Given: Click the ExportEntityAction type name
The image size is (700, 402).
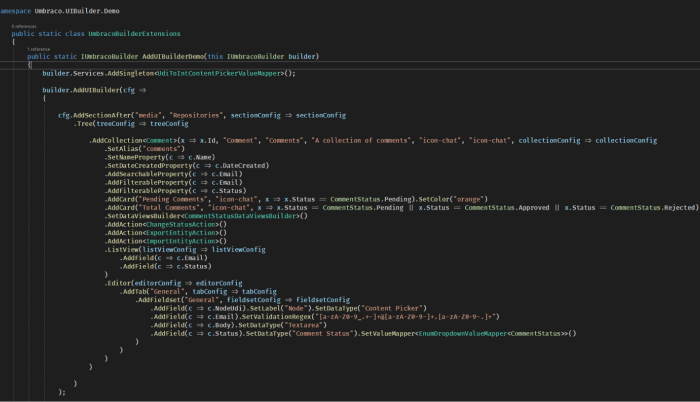Looking at the screenshot, I should coord(183,232).
